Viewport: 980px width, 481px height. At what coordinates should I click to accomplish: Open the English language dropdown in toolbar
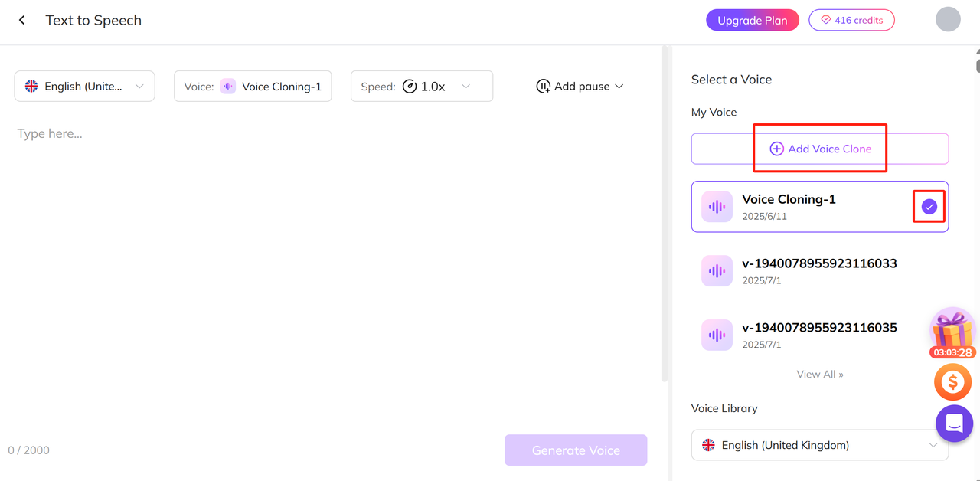click(x=84, y=87)
